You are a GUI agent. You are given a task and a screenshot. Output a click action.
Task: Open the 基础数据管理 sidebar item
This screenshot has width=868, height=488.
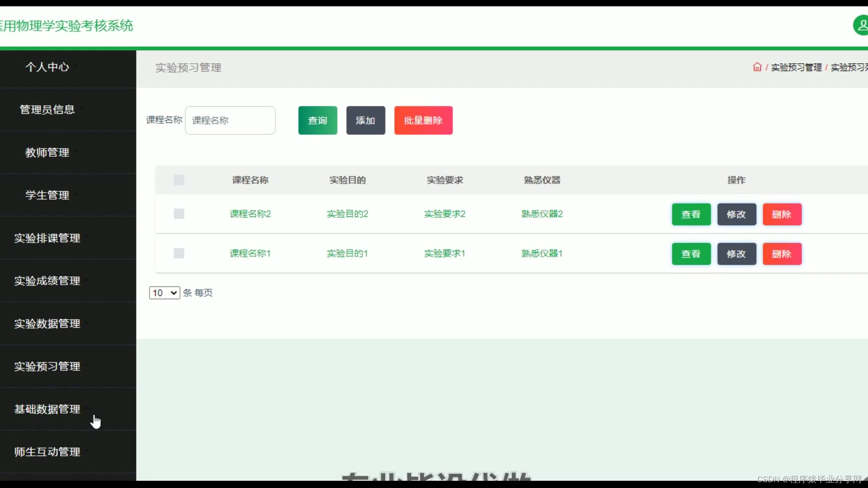click(47, 409)
